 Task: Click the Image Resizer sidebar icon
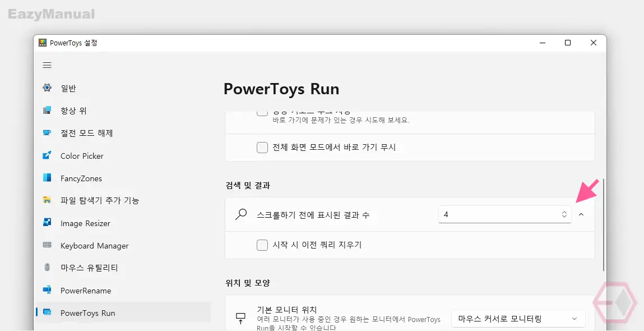47,223
